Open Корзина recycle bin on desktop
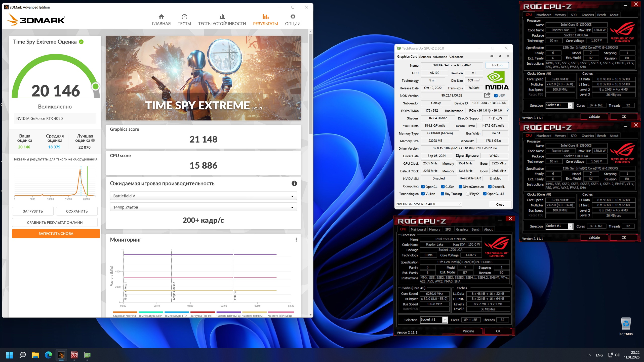The height and width of the screenshot is (362, 644). [x=626, y=326]
